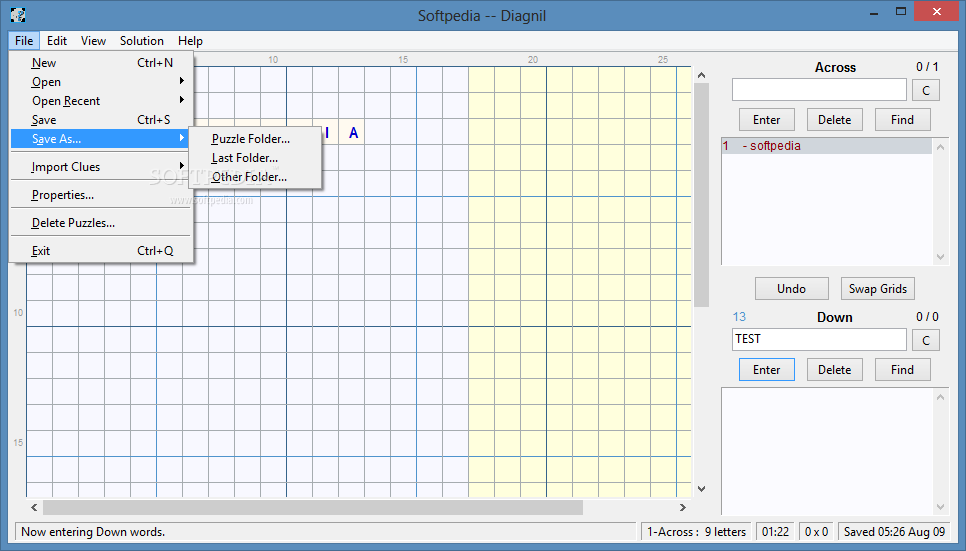Click the C button beside Across field

coord(925,91)
